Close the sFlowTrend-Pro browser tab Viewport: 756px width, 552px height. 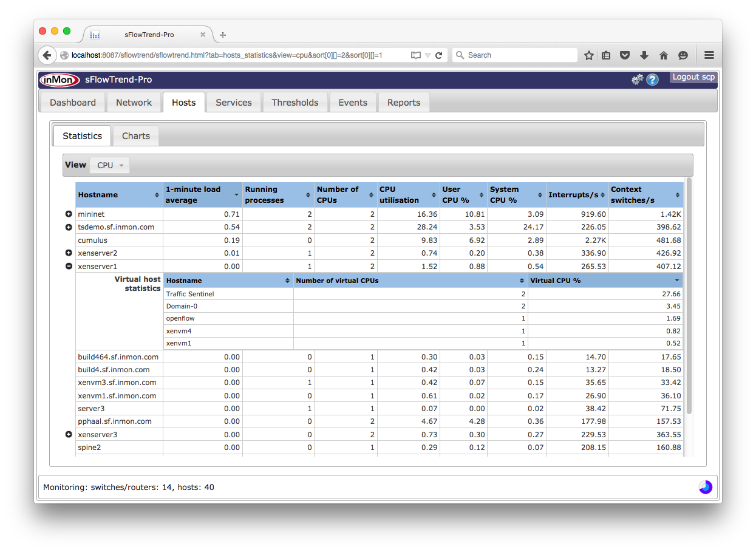tap(203, 35)
